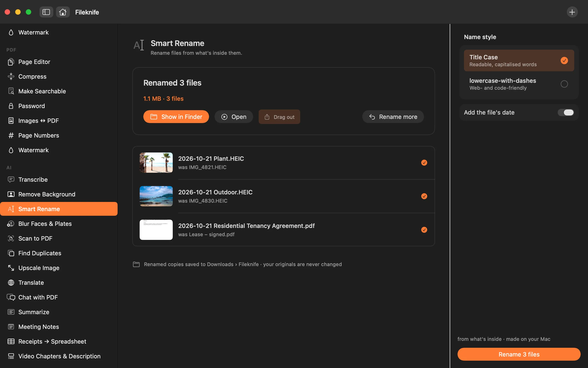Click the rocky seashore thumbnail

click(156, 196)
